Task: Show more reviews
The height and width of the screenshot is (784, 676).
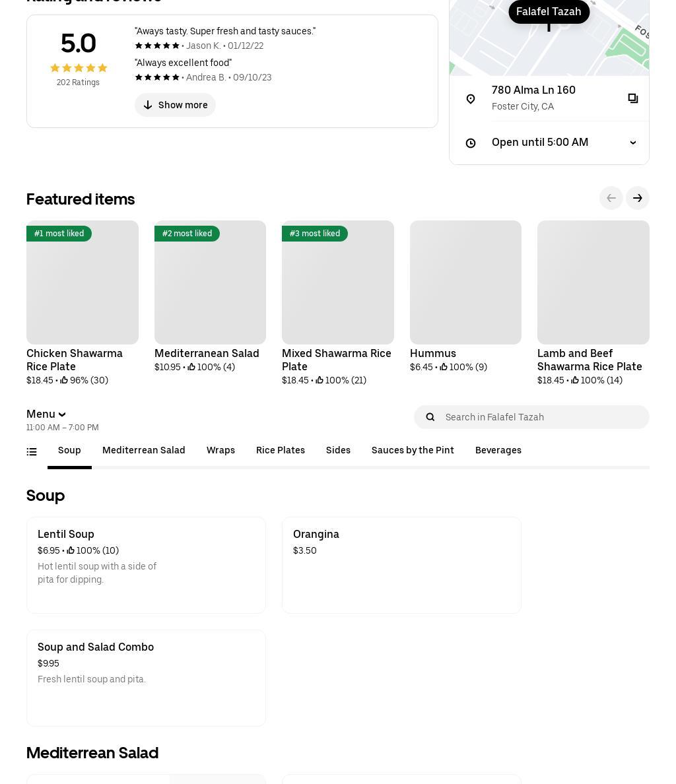Action: 175,105
